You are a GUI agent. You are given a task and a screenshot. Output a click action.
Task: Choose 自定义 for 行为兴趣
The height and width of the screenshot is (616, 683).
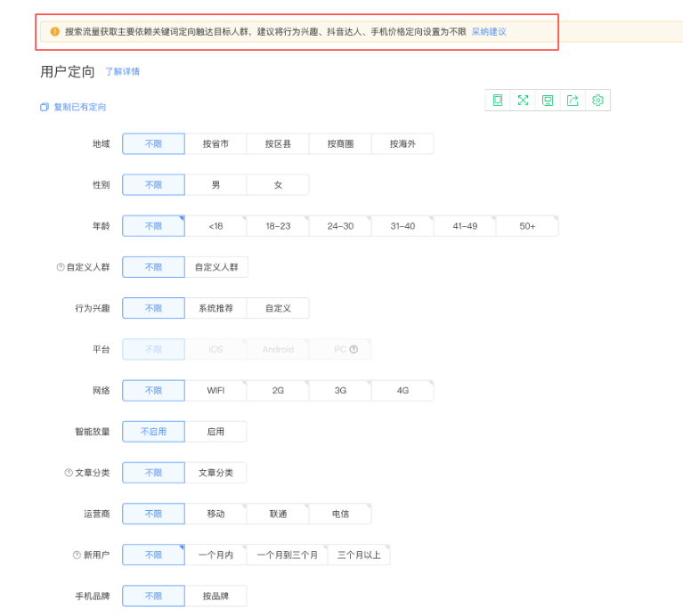pyautogui.click(x=278, y=308)
